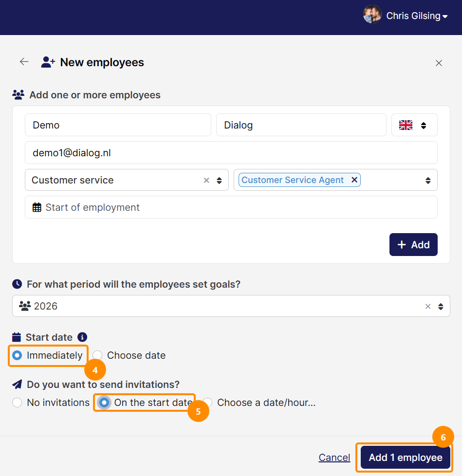
Task: Select the Choose date radio button
Action: pyautogui.click(x=97, y=355)
